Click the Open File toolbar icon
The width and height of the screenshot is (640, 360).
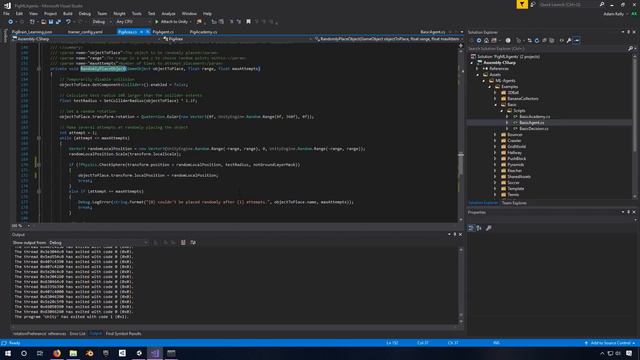[42, 22]
